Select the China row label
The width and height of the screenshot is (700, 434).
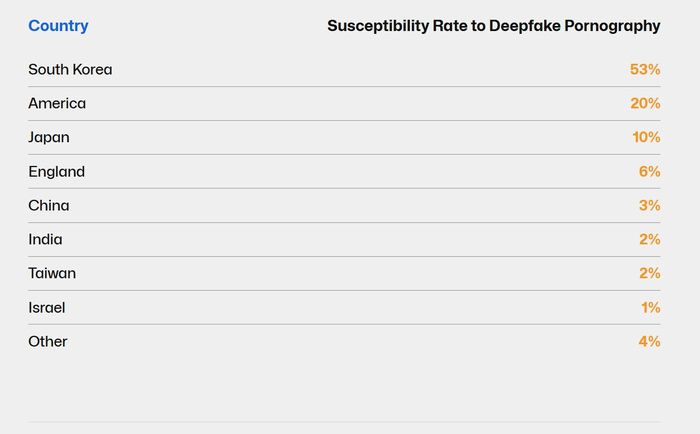(49, 206)
